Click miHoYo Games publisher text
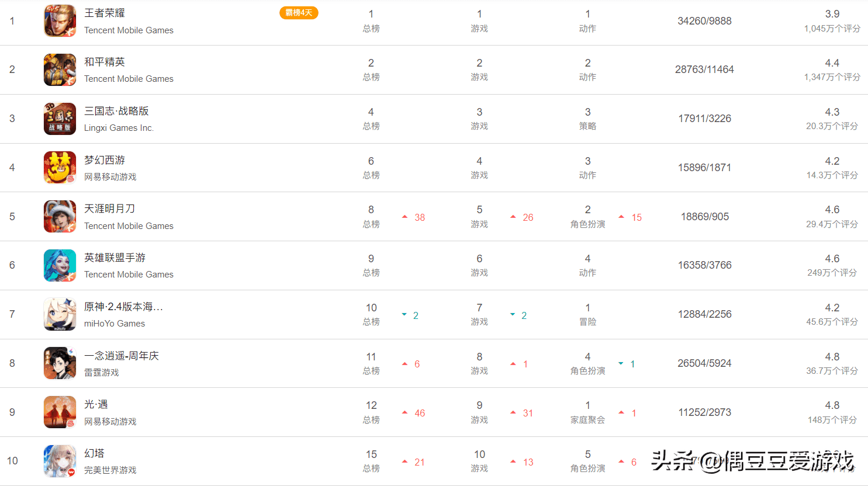Image resolution: width=868 pixels, height=486 pixels. [115, 324]
